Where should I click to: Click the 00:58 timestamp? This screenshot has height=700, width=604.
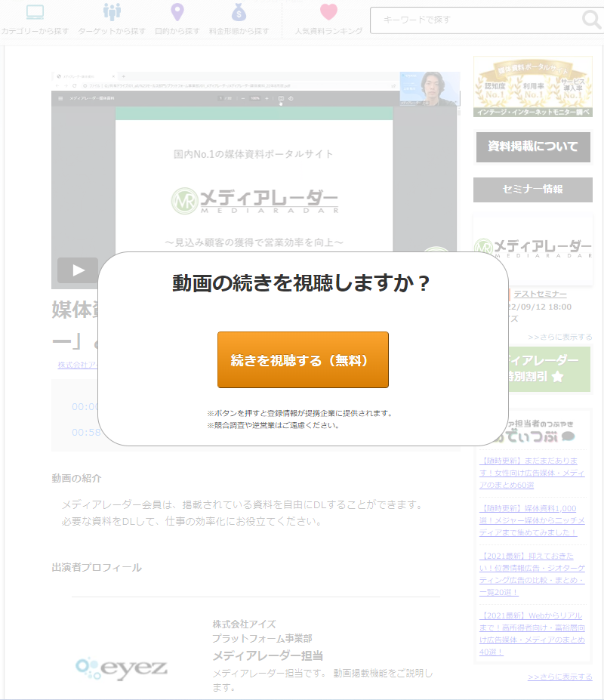coord(86,432)
